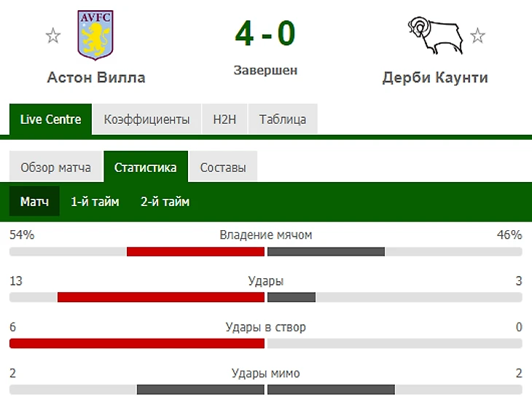Image resolution: width=532 pixels, height=402 pixels.
Task: Switch to the Составы tab
Action: (223, 167)
